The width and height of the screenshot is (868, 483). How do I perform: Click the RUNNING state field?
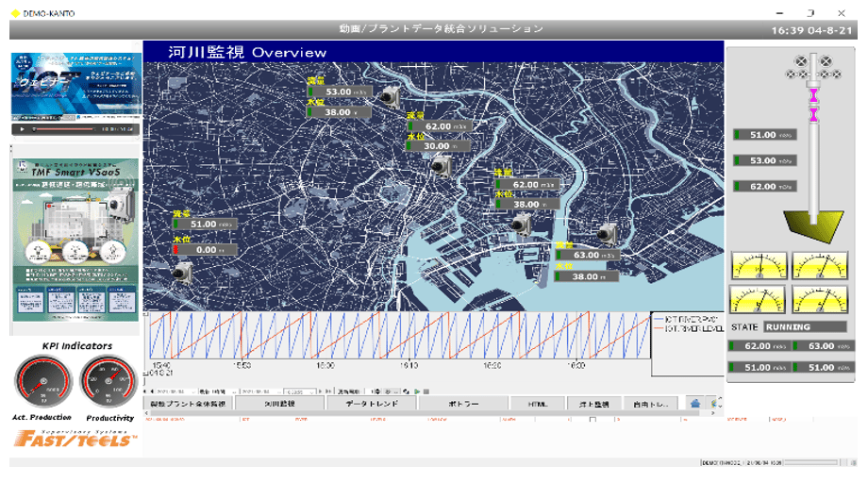click(x=806, y=327)
